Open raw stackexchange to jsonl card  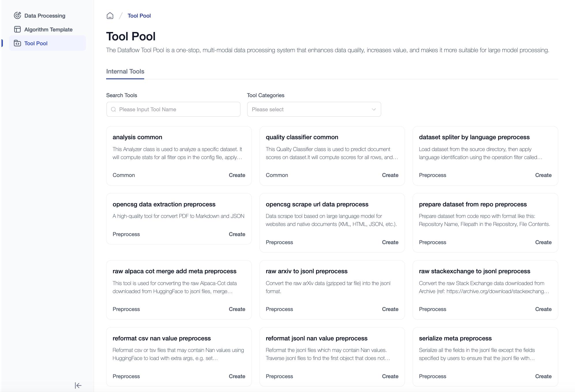(x=474, y=271)
